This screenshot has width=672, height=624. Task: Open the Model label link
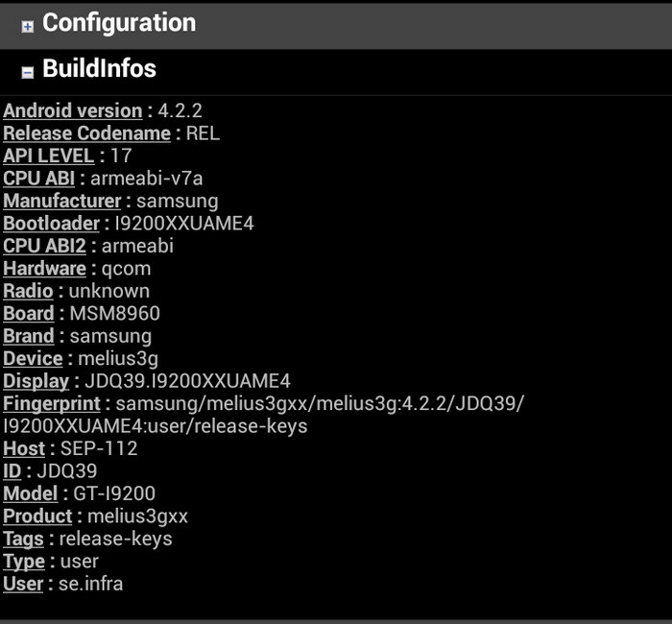pyautogui.click(x=31, y=493)
